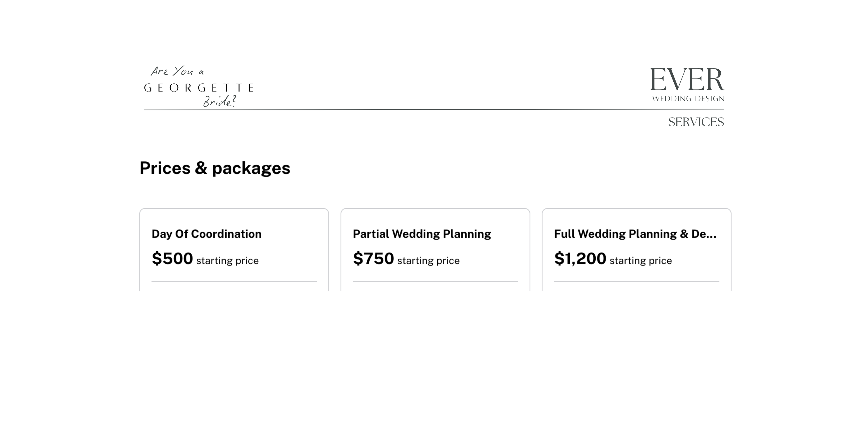868x434 pixels.
Task: Click the Partial Wedding Planning title
Action: tap(422, 234)
